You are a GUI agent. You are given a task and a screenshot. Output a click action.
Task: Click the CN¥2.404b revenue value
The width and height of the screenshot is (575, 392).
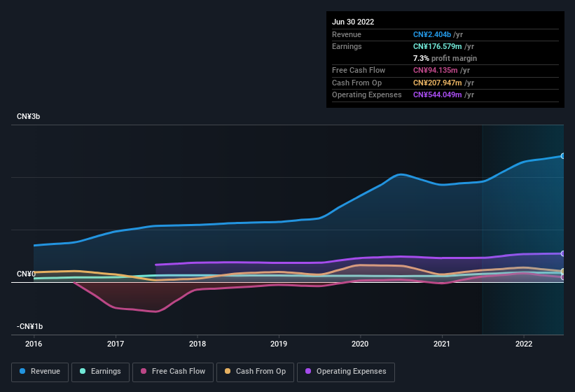[432, 34]
